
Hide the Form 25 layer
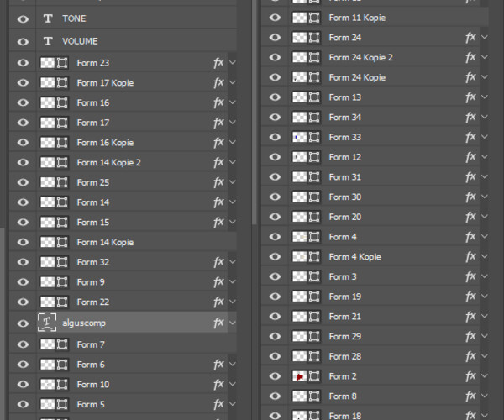pos(23,182)
